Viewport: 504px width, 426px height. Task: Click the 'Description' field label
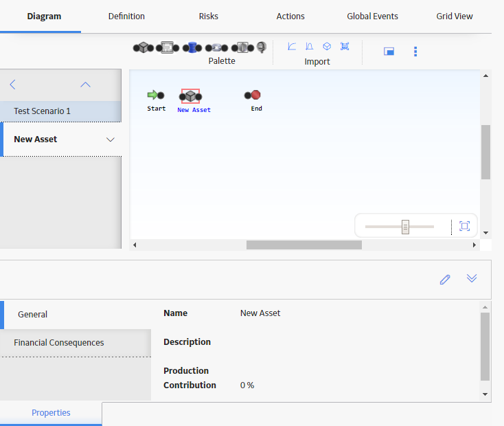click(x=187, y=341)
